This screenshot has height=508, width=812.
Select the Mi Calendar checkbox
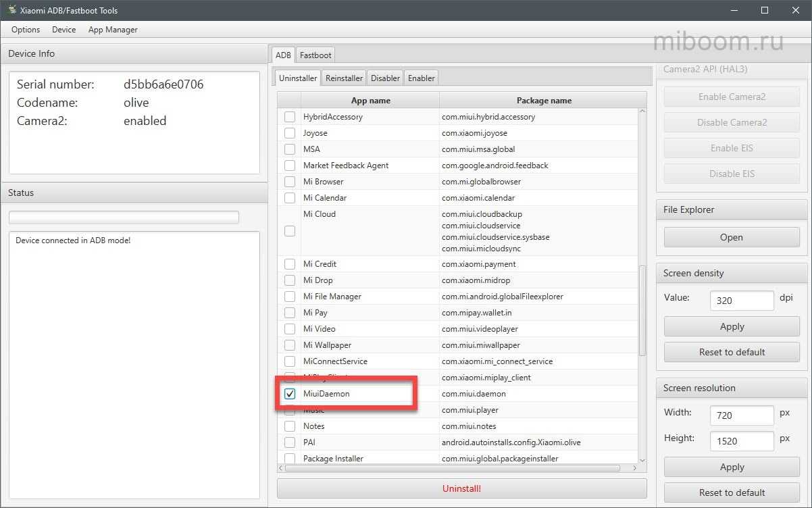(x=290, y=198)
